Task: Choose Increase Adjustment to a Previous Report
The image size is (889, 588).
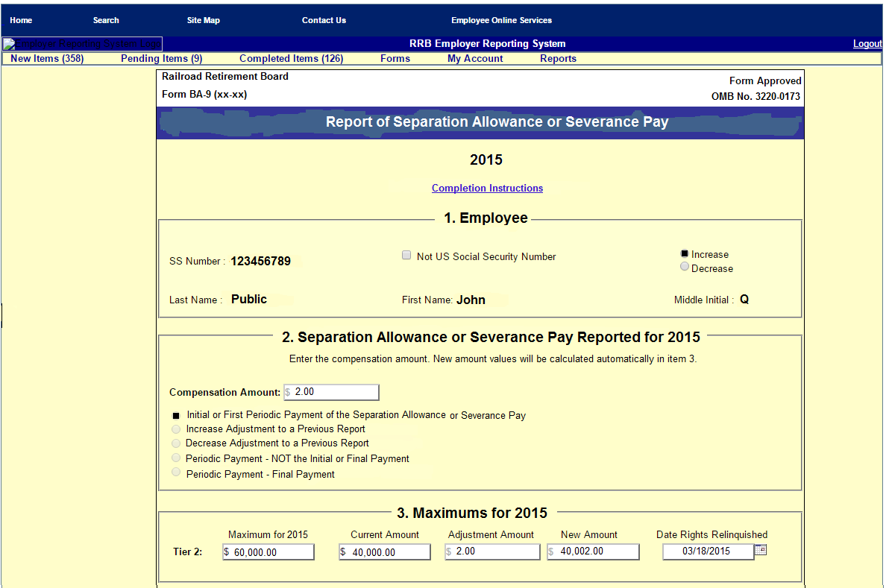Action: 176,429
